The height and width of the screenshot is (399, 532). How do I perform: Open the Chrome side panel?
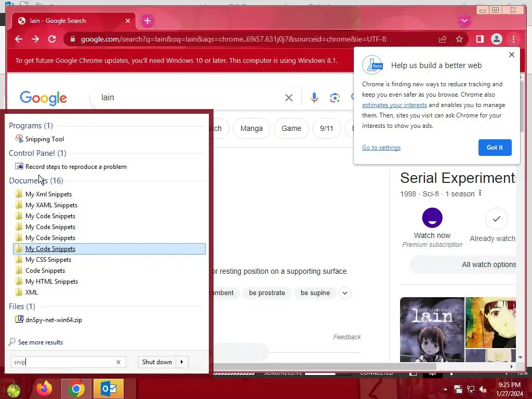[x=480, y=39]
